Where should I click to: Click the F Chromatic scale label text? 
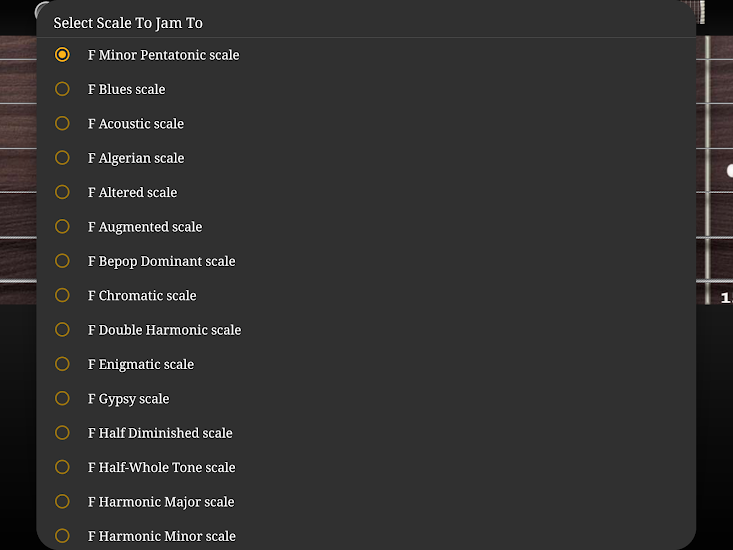coord(142,296)
